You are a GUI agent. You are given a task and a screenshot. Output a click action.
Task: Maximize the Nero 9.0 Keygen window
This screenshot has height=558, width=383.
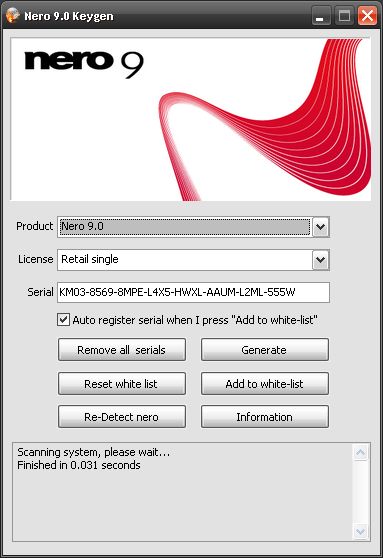(x=344, y=16)
